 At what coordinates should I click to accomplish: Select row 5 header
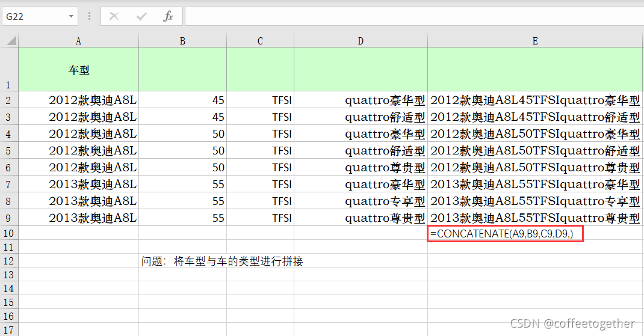click(x=9, y=150)
